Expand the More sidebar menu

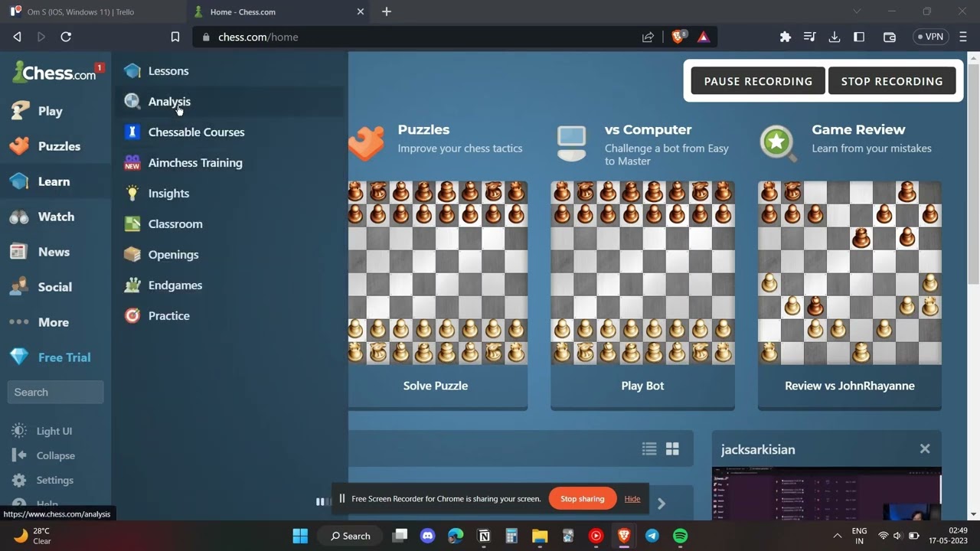point(54,322)
